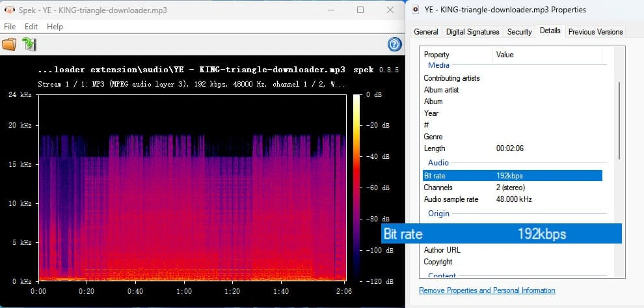Click the Copyright property row
This screenshot has width=644, height=308.
pos(513,262)
